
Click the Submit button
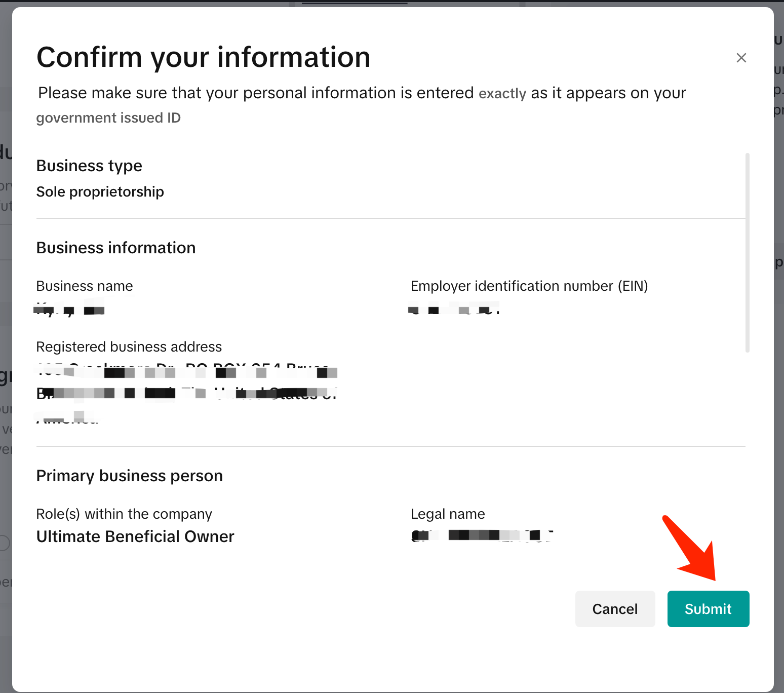(708, 608)
